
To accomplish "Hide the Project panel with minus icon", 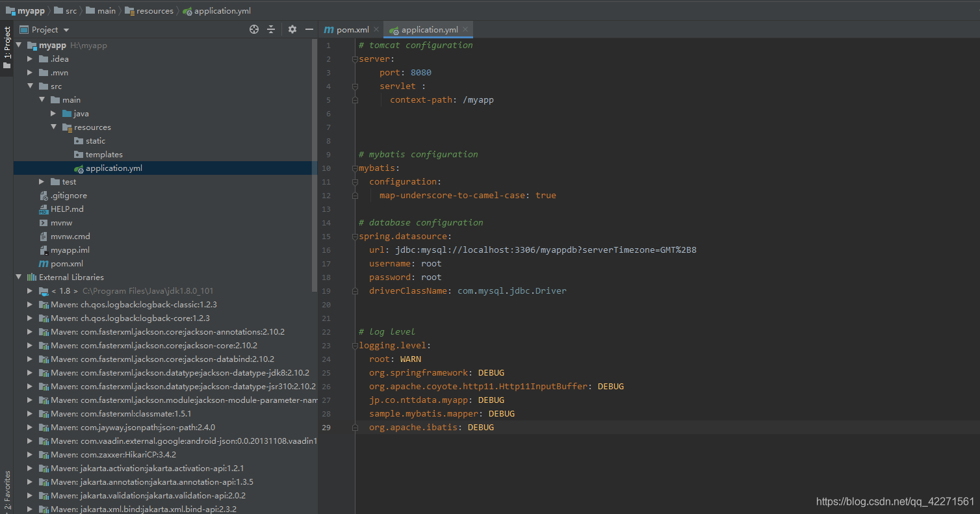I will pos(309,29).
